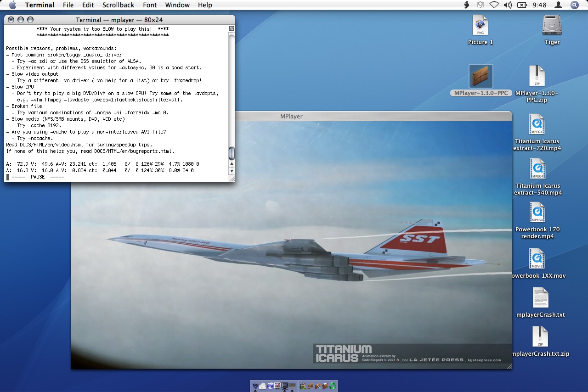
Task: Open the AirPort Wi-Fi status menu
Action: (x=494, y=5)
